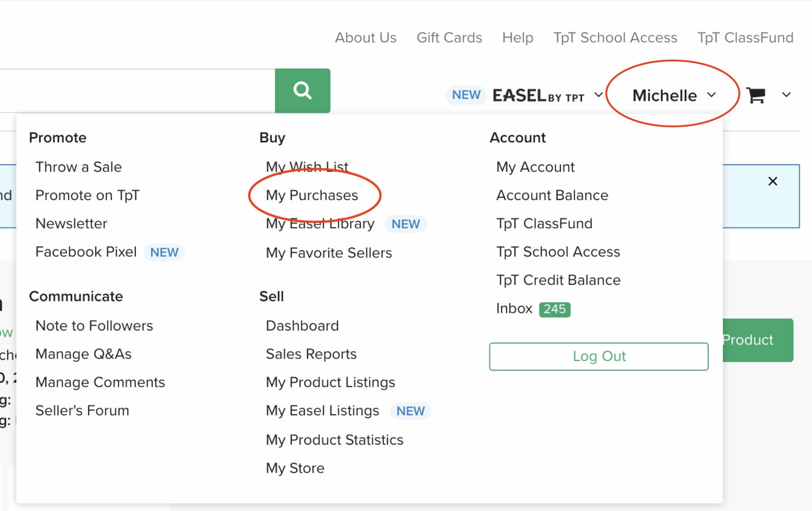This screenshot has height=511, width=812.
Task: Expand the chevron next to the cart
Action: coord(786,95)
